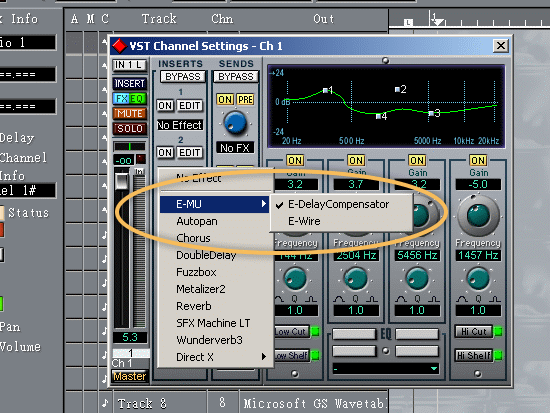
Task: Open the IN 1 L input selector
Action: [130, 65]
